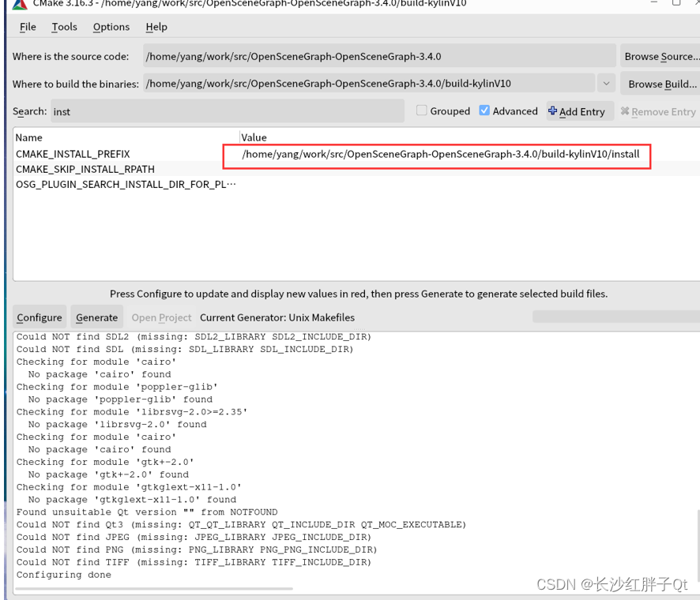Open the File menu
Viewport: 700px width, 600px height.
28,27
